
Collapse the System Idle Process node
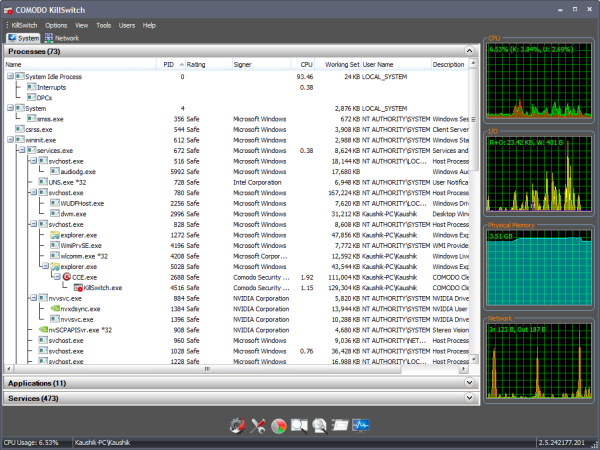click(11, 76)
